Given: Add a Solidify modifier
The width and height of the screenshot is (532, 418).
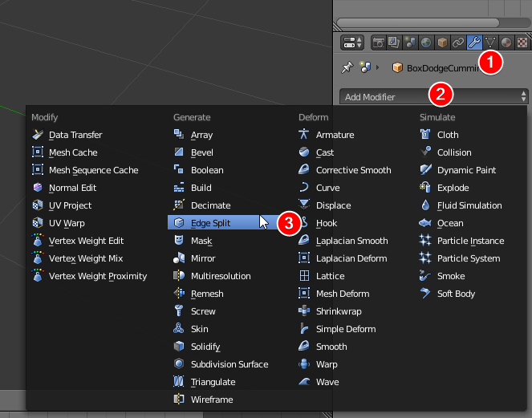Looking at the screenshot, I should coord(205,347).
